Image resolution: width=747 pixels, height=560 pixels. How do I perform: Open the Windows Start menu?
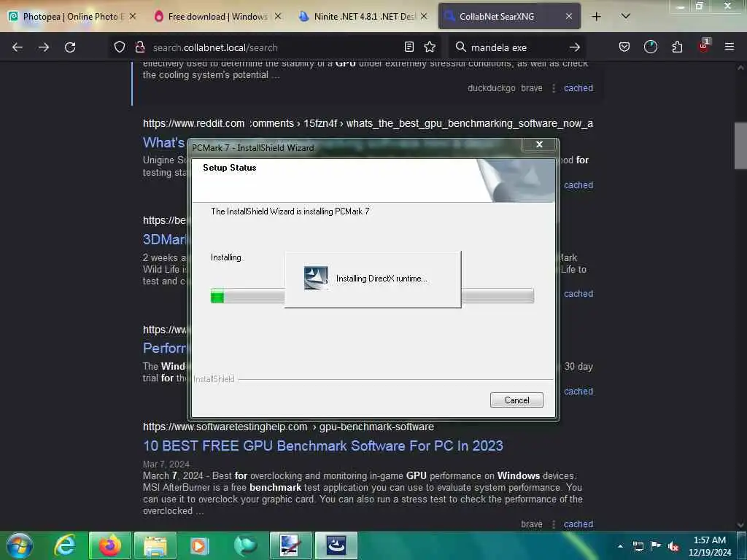(x=19, y=545)
